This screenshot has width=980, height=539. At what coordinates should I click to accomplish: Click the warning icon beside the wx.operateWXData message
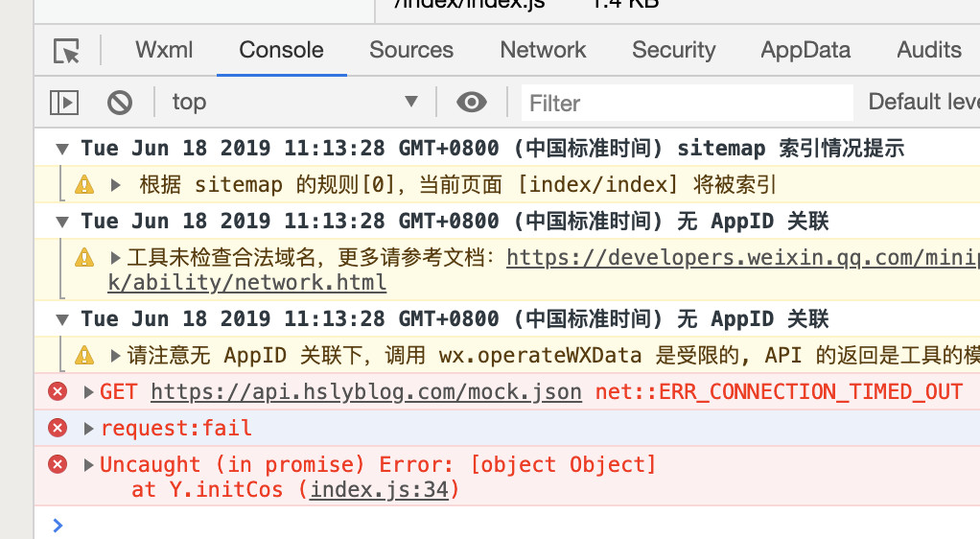tap(84, 356)
